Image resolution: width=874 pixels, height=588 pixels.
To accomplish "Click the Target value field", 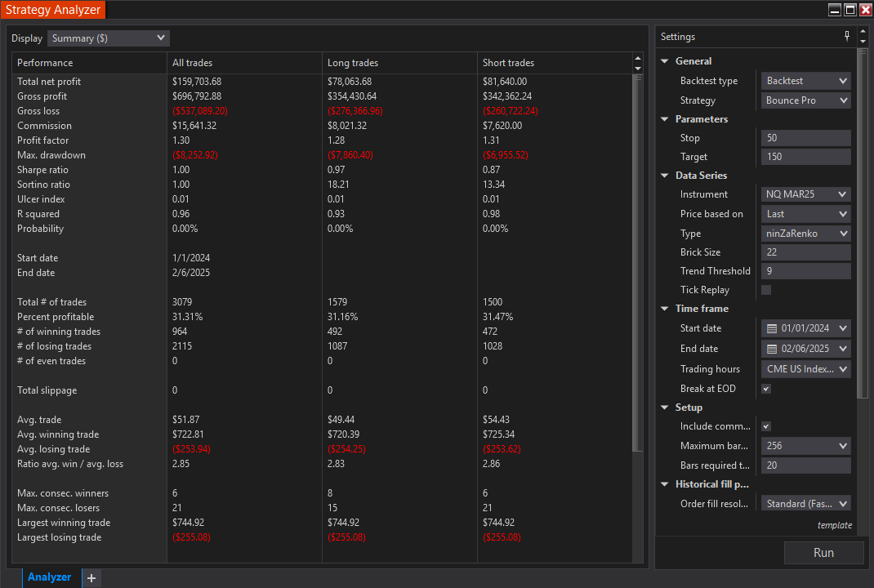I will tap(805, 157).
